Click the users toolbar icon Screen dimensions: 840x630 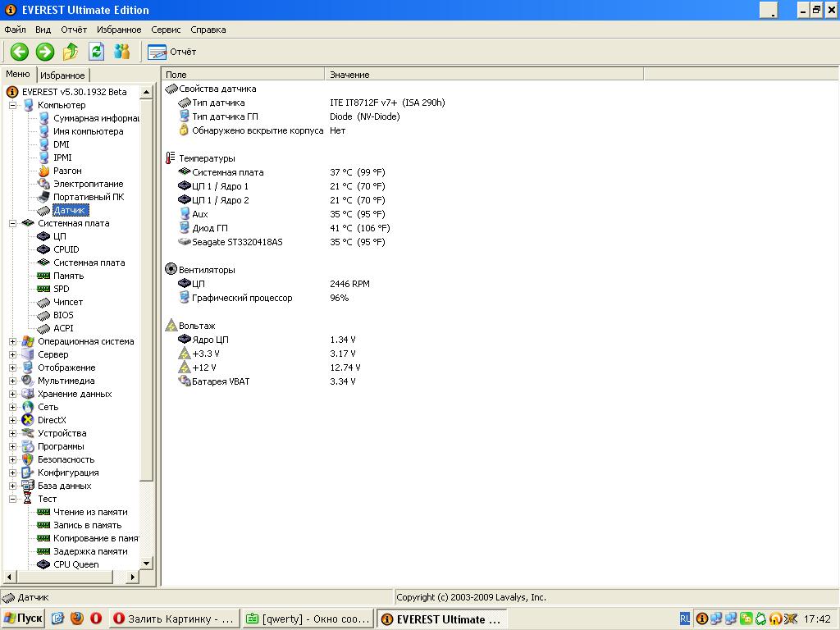(x=122, y=52)
